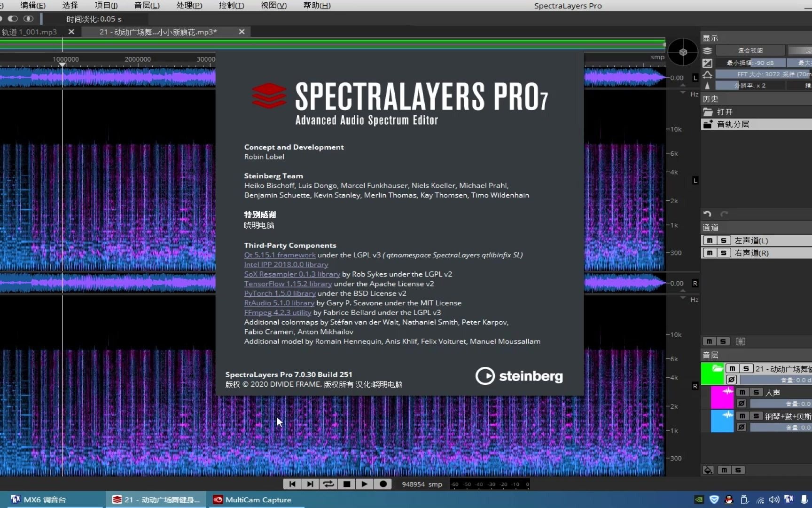
Task: Undo the last history step
Action: coord(707,214)
